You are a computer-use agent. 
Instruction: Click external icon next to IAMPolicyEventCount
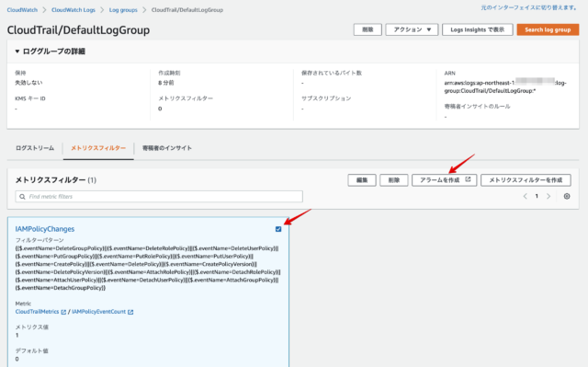click(130, 312)
